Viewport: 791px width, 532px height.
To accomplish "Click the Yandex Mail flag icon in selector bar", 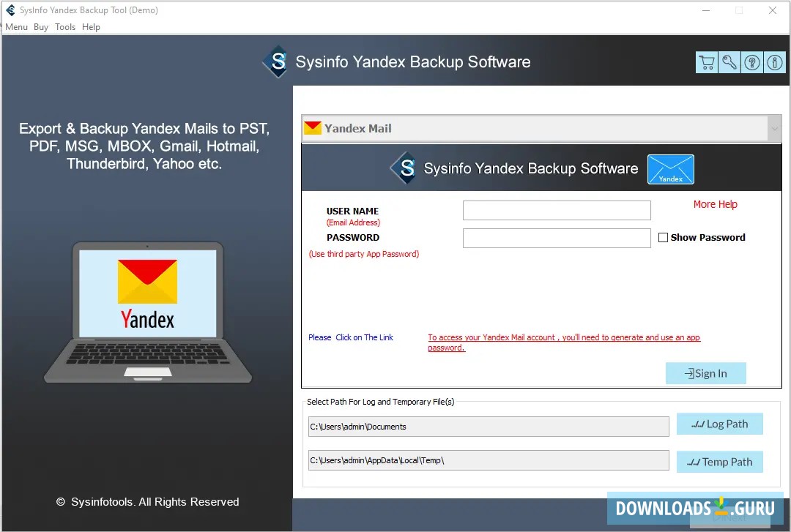I will 313,127.
